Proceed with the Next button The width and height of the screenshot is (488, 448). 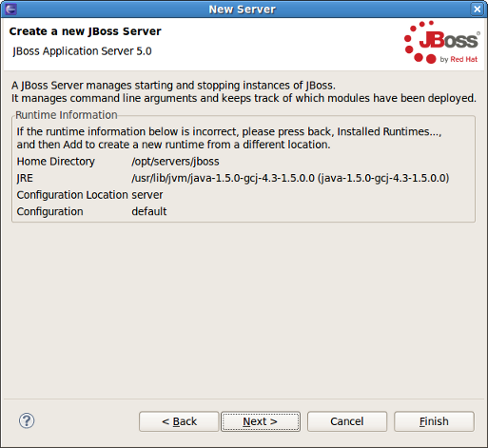pos(261,421)
